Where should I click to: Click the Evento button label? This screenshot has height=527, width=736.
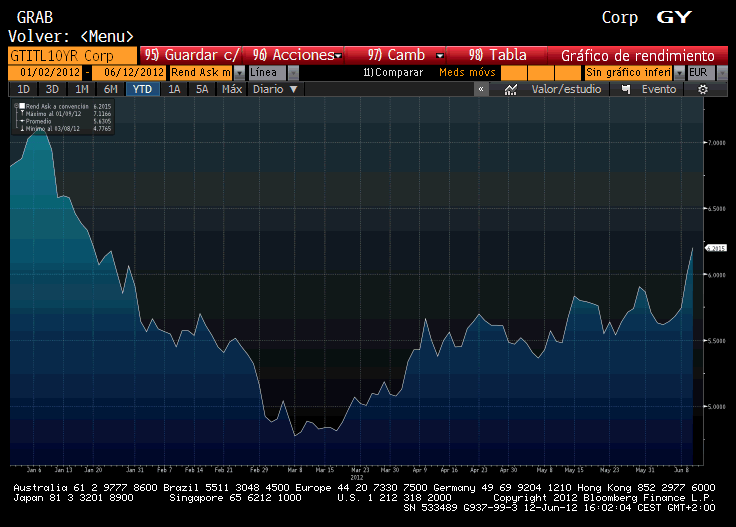[659, 89]
